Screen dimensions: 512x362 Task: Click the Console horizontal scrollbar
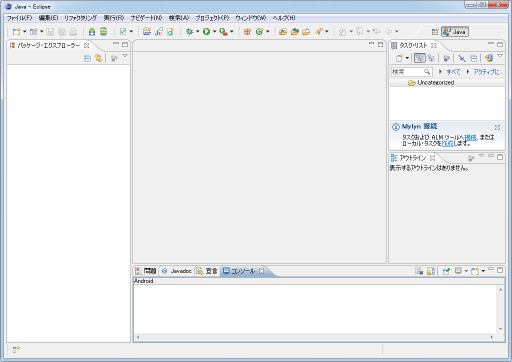315,337
